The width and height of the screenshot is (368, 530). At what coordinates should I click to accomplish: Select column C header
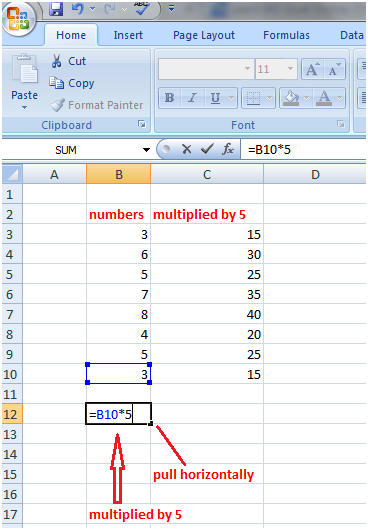207,174
